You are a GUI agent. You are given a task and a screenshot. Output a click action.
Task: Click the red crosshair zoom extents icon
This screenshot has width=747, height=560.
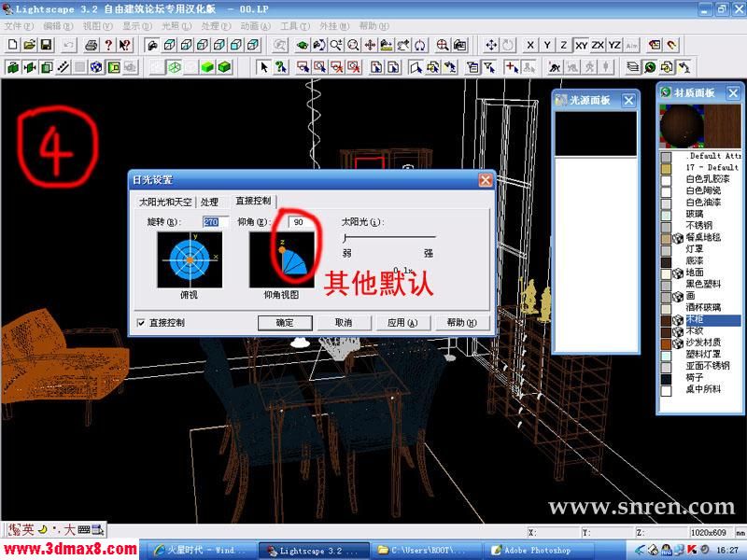(x=443, y=45)
